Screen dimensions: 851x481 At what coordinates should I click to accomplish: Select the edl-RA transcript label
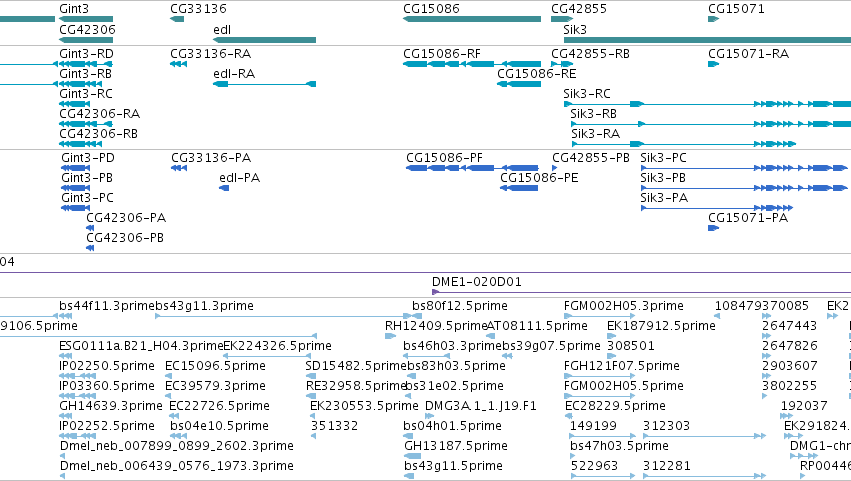point(234,74)
